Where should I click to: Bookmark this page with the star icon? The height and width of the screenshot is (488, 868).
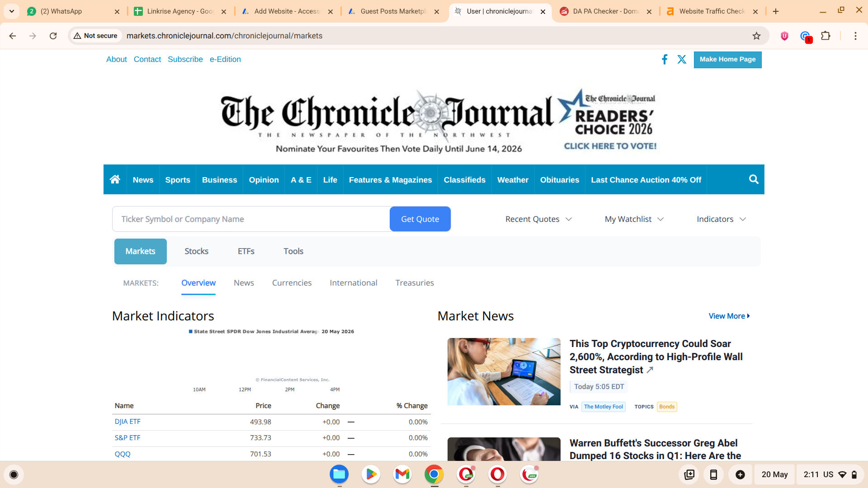756,36
